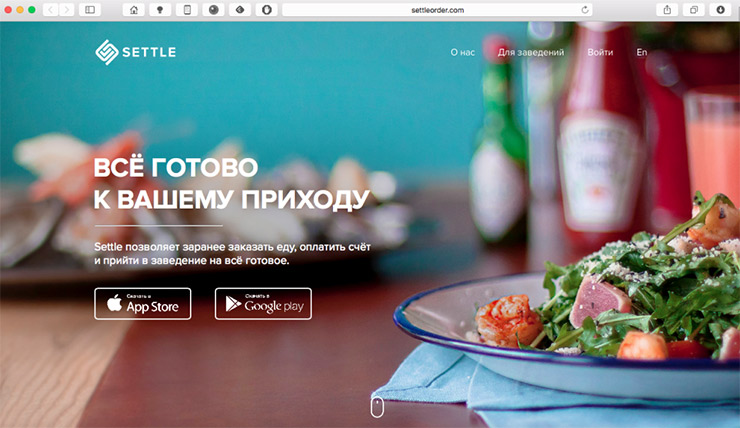Image resolution: width=740 pixels, height=428 pixels.
Task: Go forward to next page
Action: pyautogui.click(x=67, y=10)
